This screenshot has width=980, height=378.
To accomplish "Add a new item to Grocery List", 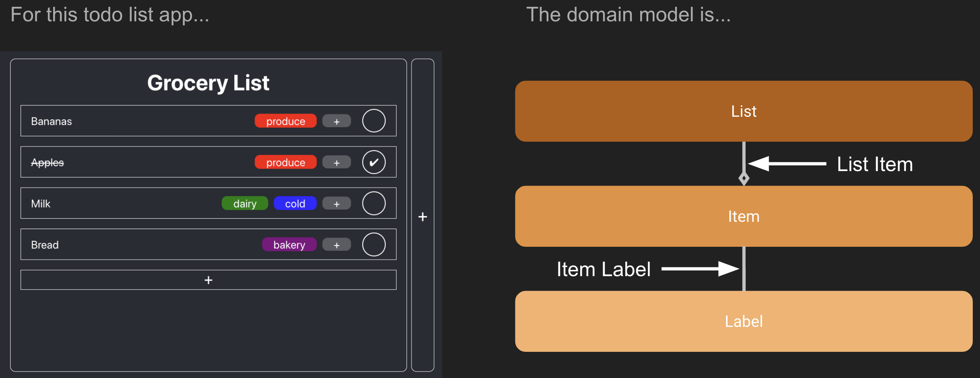I will pyautogui.click(x=209, y=280).
